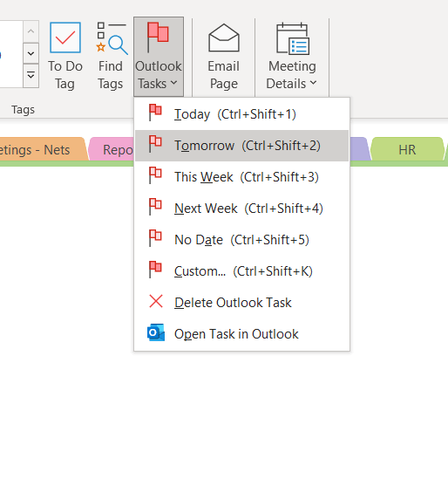Screen dimensions: 448x479
Task: Click the blue Outlook app icon in menu
Action: 156,332
